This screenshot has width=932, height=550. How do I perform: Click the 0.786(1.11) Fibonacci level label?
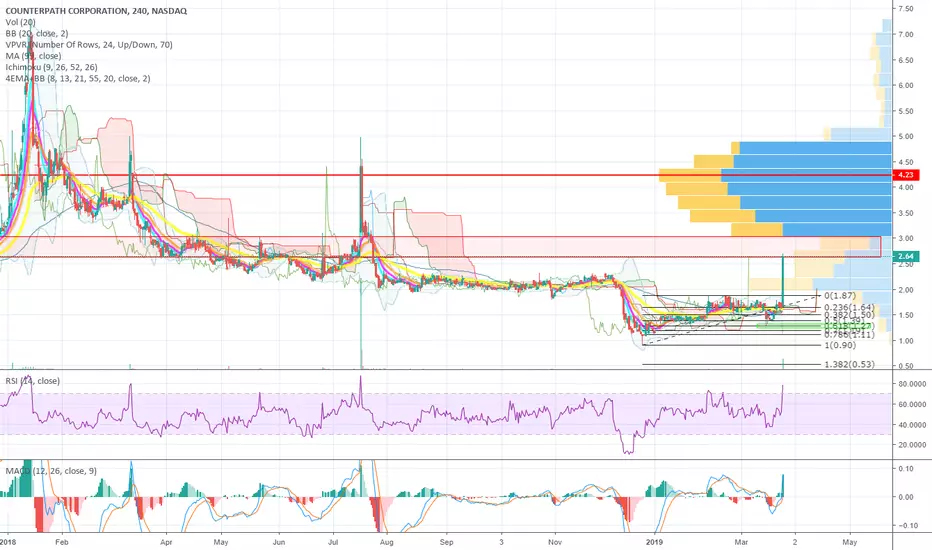849,335
